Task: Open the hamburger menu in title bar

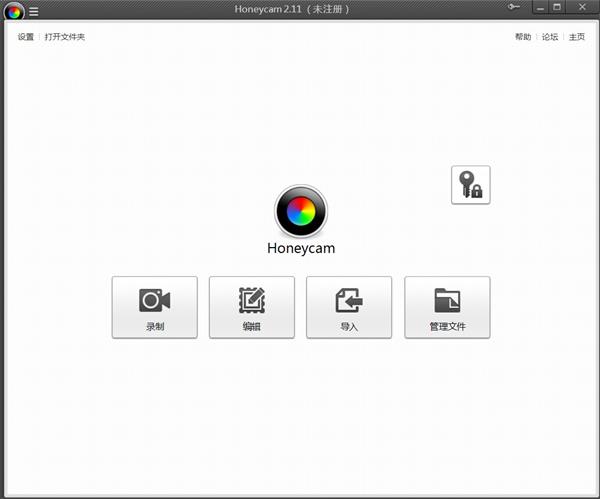Action: tap(34, 11)
